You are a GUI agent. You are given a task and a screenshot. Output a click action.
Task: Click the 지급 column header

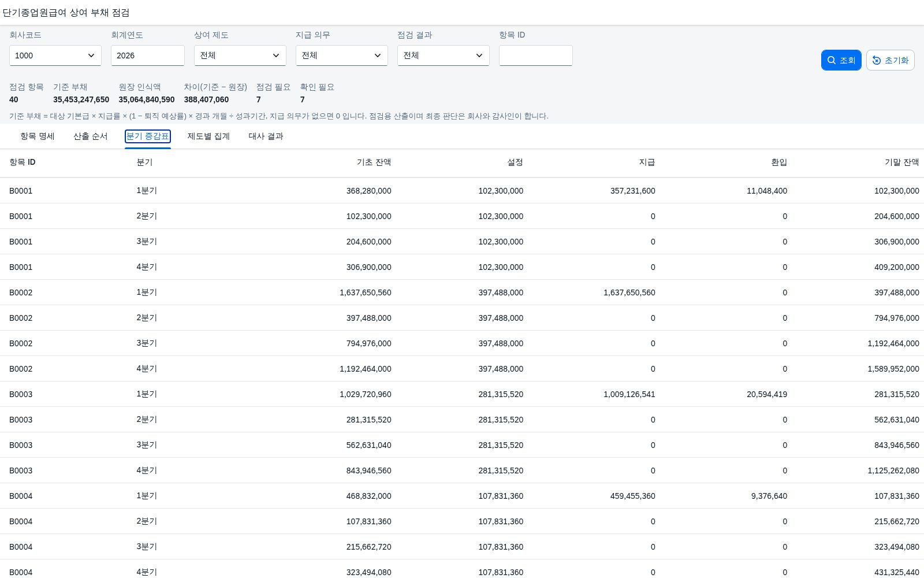(x=647, y=162)
